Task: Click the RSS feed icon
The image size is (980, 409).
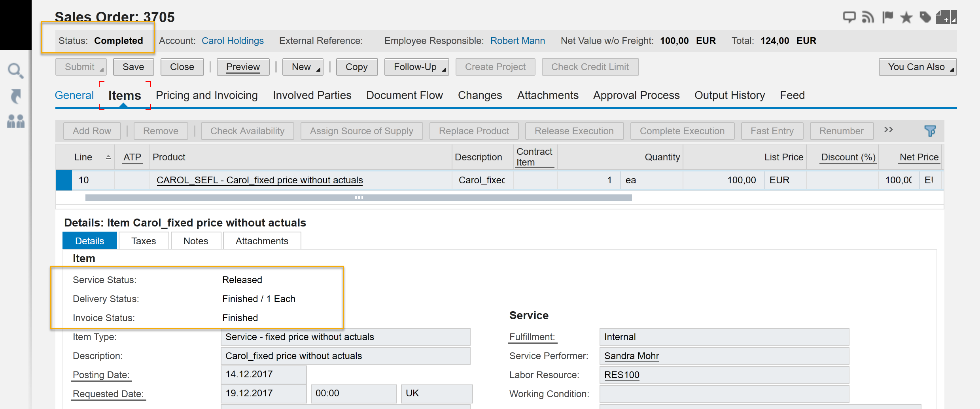Action: [868, 17]
